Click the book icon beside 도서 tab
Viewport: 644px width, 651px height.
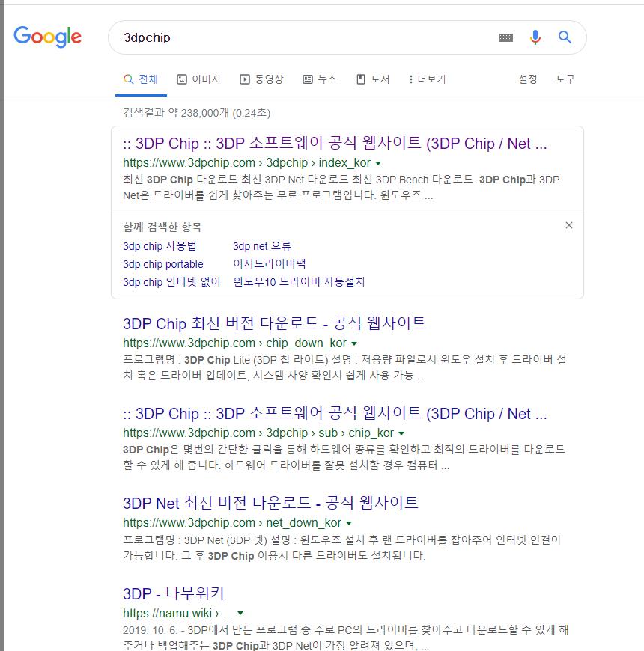click(x=361, y=79)
